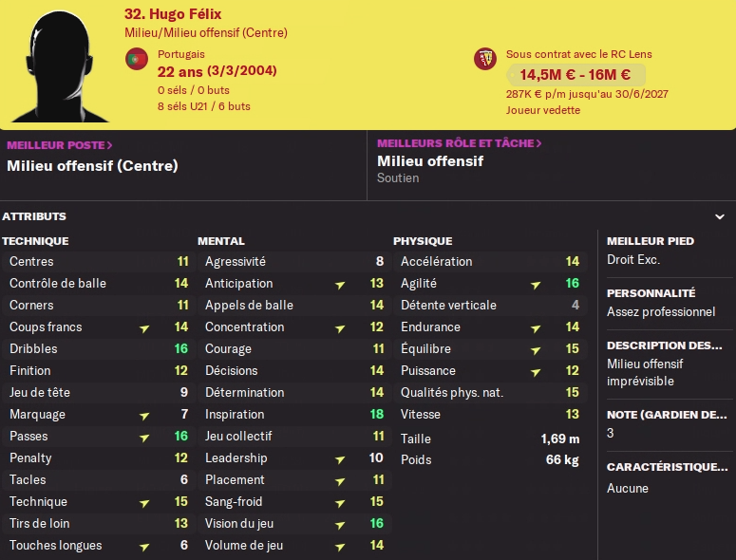This screenshot has width=736, height=560.
Task: Click the arrow icon beside Équilibre
Action: tap(536, 349)
